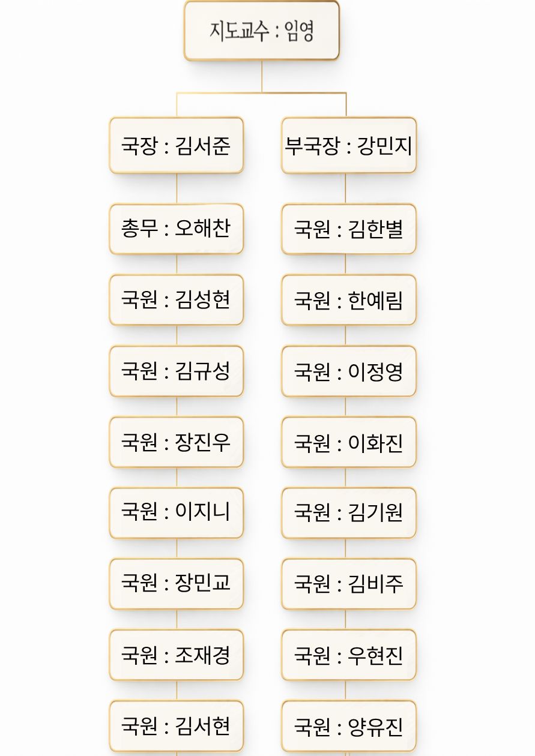Click the 국원 : 장진우 node
The width and height of the screenshot is (535, 756).
[x=176, y=442]
